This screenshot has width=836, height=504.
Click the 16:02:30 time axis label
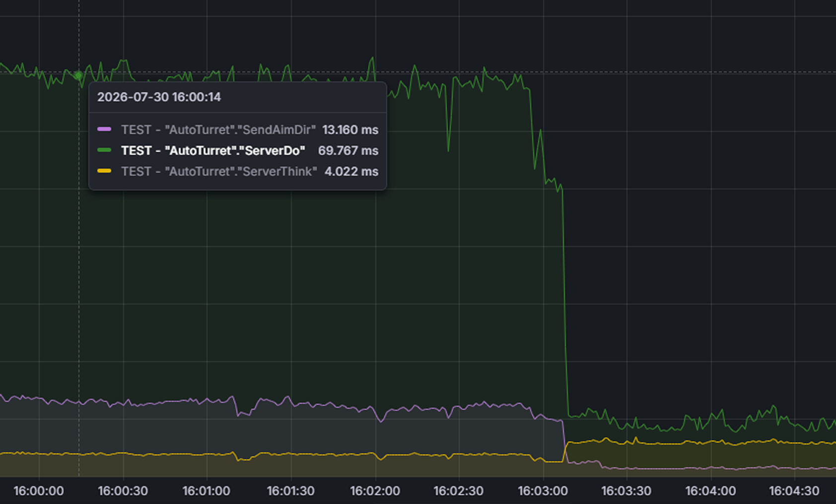[x=458, y=491]
